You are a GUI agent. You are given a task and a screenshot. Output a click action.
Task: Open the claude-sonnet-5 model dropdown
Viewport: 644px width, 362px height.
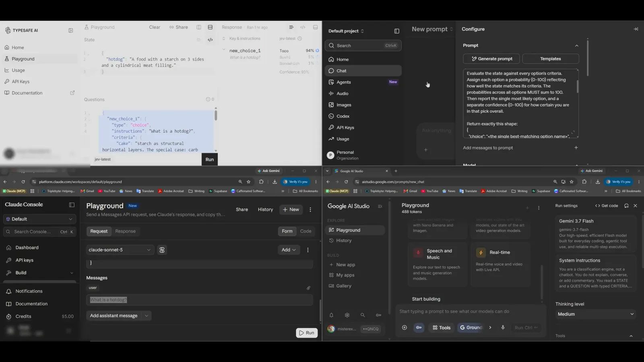(x=120, y=250)
